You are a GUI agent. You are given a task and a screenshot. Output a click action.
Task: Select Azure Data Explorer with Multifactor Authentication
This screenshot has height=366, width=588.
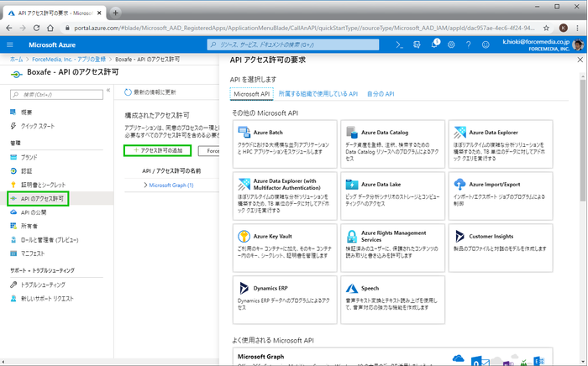click(285, 196)
